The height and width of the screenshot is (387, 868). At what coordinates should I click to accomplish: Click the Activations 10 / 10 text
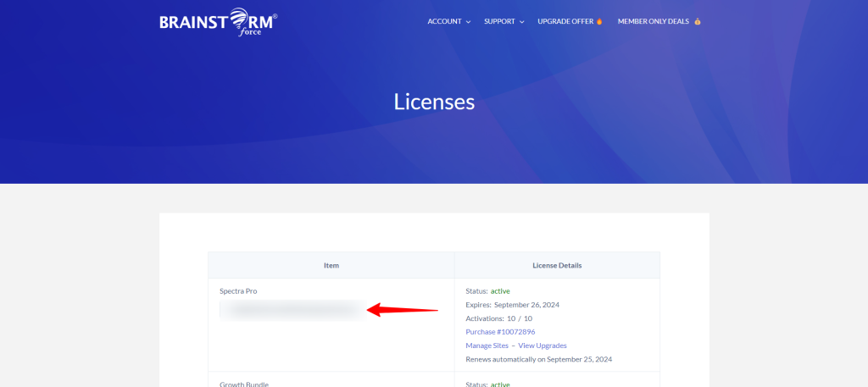[x=498, y=318]
